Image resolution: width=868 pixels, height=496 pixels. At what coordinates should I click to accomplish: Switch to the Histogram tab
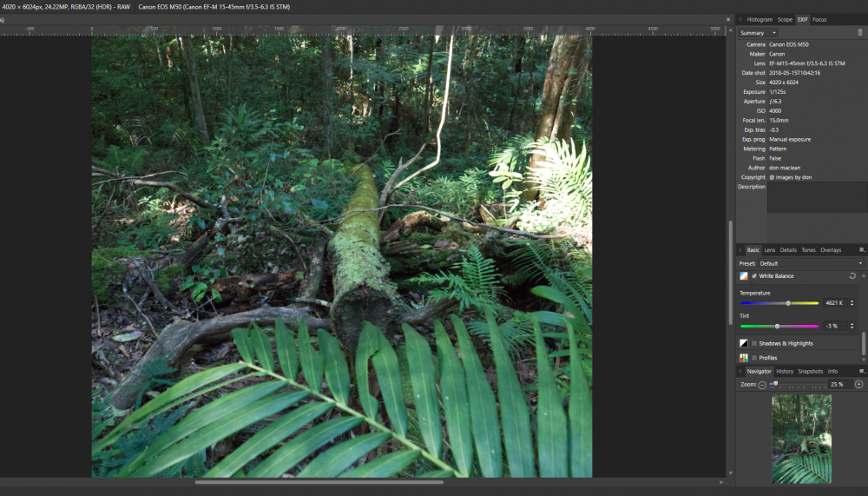759,19
